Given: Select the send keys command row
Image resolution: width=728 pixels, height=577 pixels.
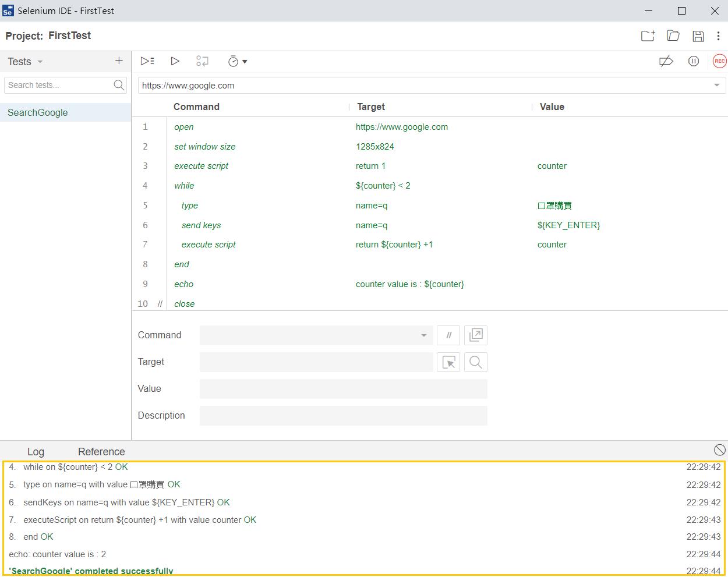Looking at the screenshot, I should pyautogui.click(x=430, y=225).
